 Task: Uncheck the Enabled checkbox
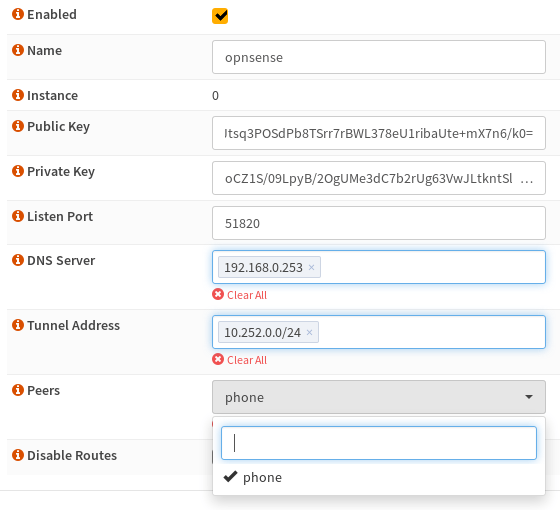pos(220,16)
